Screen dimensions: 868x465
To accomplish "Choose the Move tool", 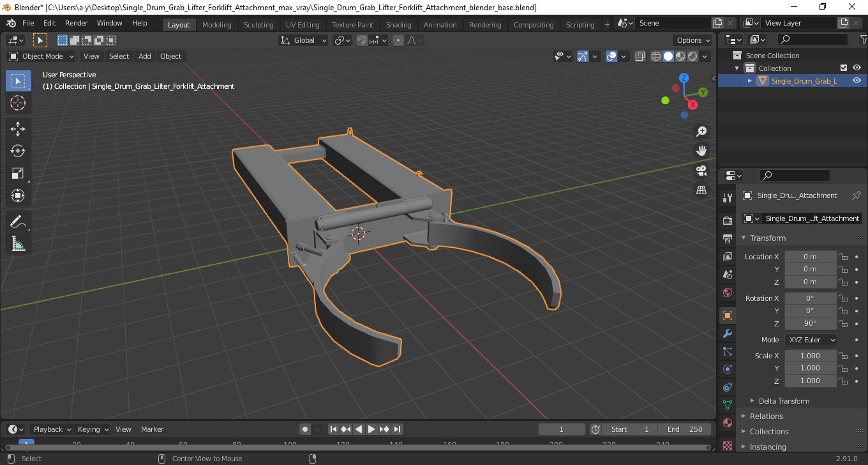I will click(18, 129).
